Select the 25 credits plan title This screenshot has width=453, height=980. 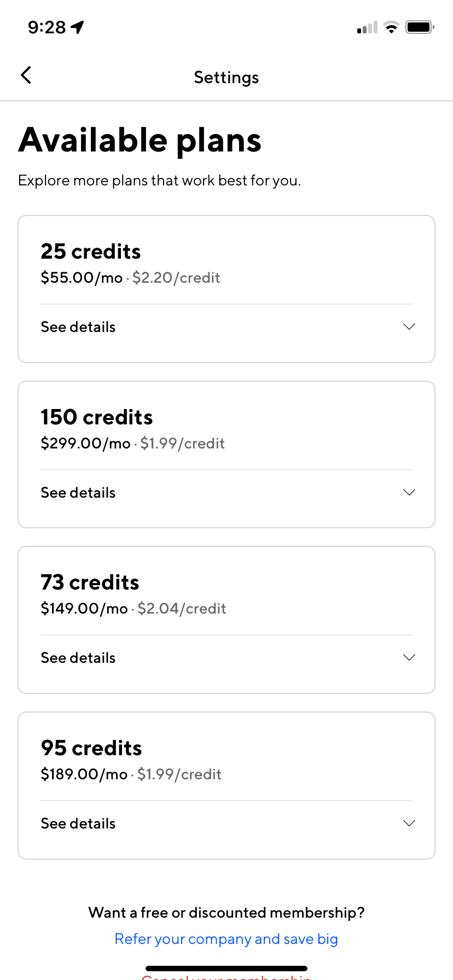(x=91, y=252)
